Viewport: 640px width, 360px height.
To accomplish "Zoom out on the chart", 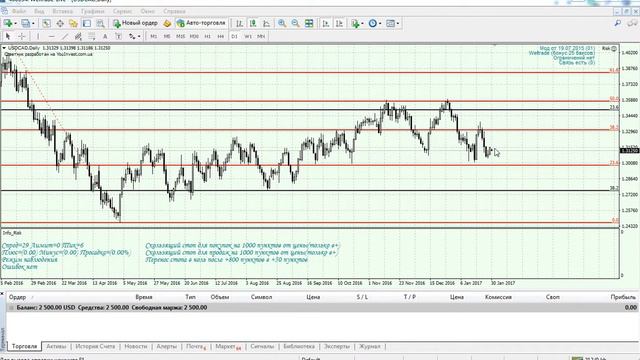I will point(296,23).
